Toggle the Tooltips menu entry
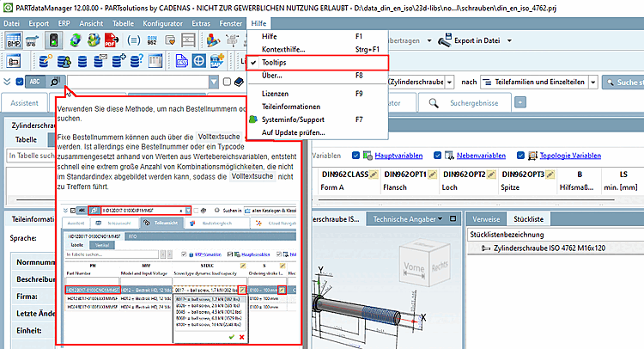The image size is (644, 349). [318, 63]
